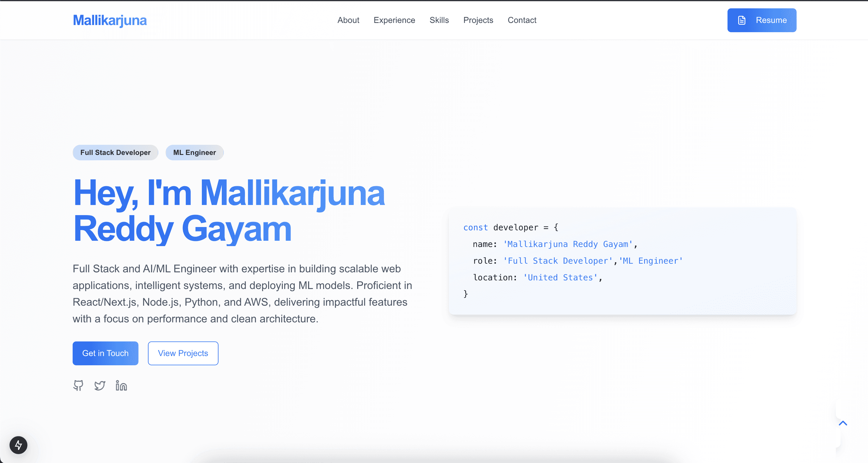868x463 pixels.
Task: Click the View Projects button
Action: [x=183, y=353]
